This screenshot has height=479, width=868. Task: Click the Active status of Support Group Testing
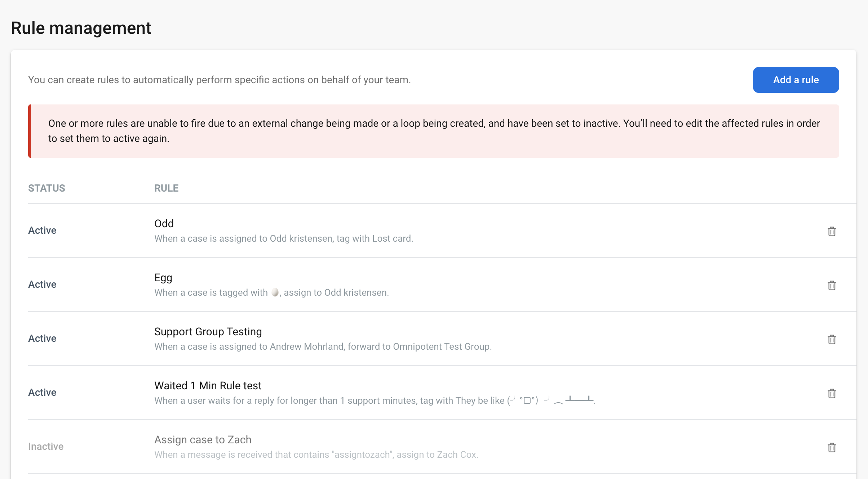[x=42, y=339]
